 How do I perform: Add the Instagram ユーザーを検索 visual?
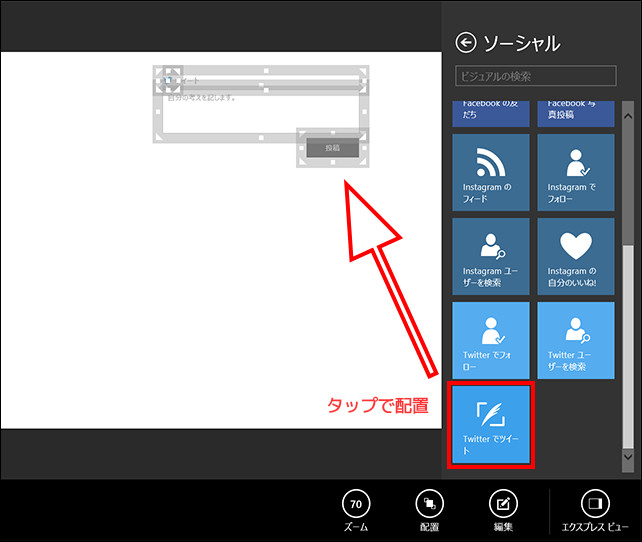(491, 256)
